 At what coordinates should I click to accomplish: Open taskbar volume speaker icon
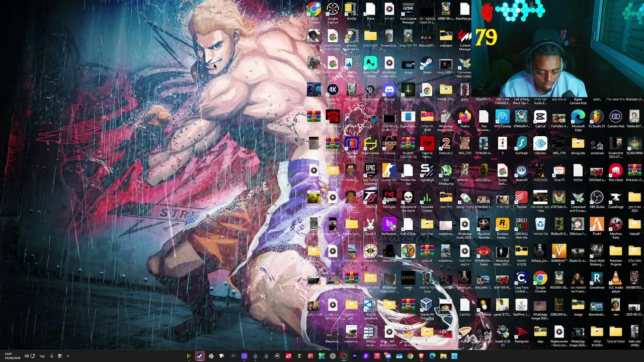26,356
